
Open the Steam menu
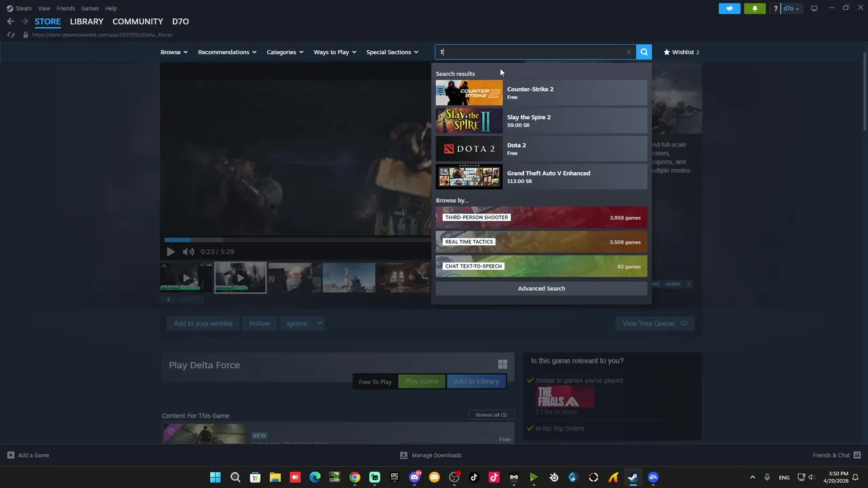point(20,8)
